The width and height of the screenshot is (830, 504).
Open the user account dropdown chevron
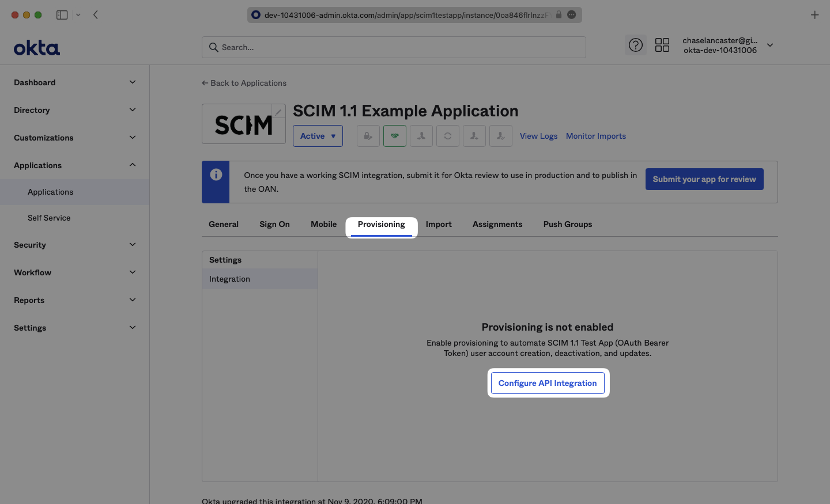(770, 45)
